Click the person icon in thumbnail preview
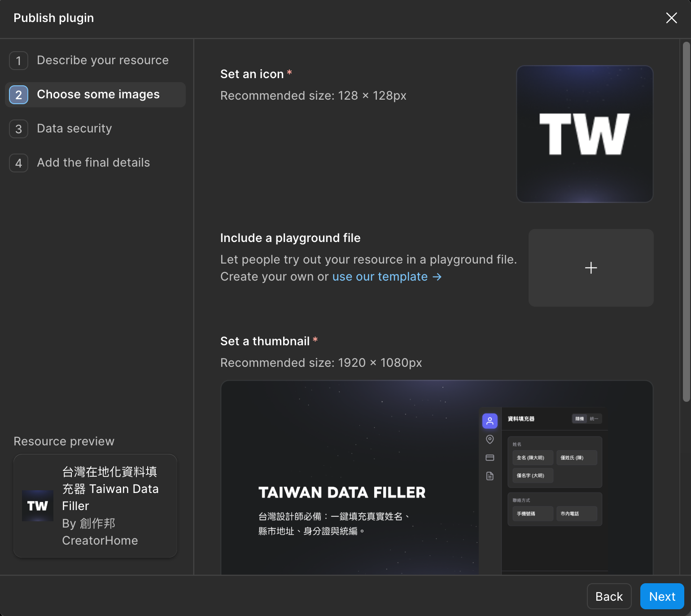Screen dimensions: 691x616 [x=490, y=421]
